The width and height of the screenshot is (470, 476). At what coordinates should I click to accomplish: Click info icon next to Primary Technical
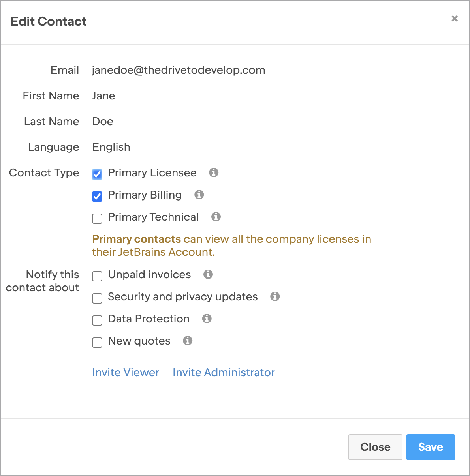pos(216,217)
